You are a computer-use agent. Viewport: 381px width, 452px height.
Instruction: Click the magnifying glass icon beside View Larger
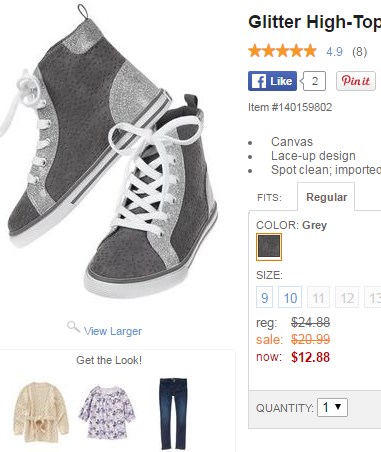tap(73, 327)
